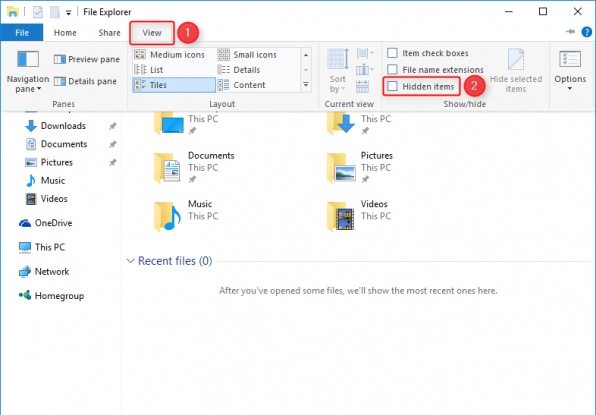Select Tiles layout
The image size is (596, 415).
(174, 85)
